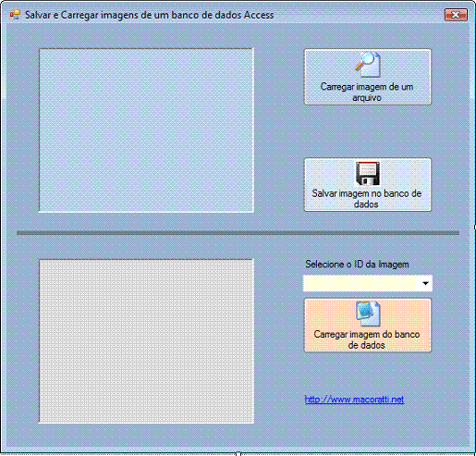Click the blue document database-load icon
Image resolution: width=476 pixels, height=456 pixels.
click(x=368, y=314)
